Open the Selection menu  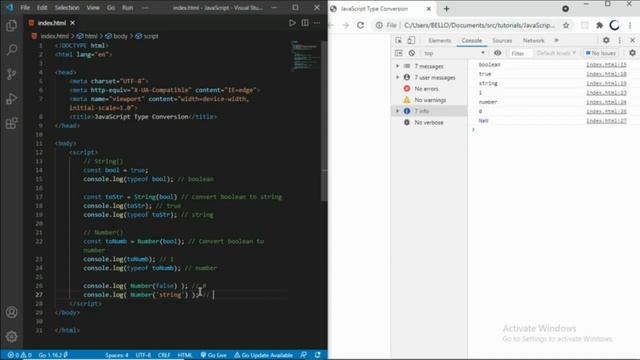coord(67,7)
